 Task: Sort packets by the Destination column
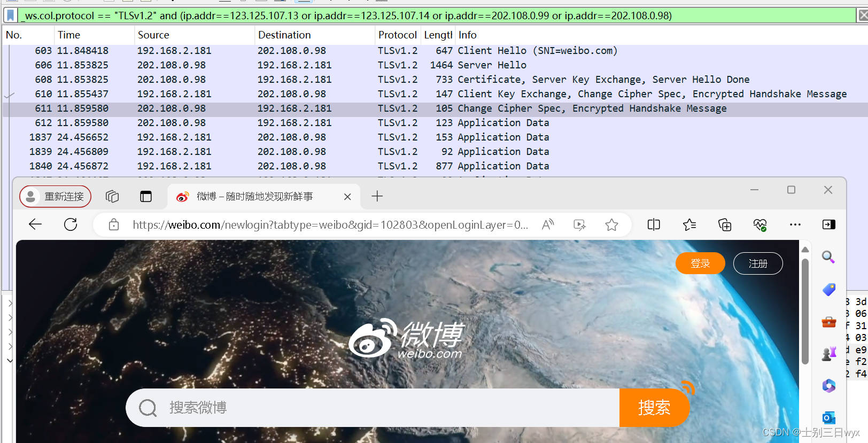(x=315, y=35)
